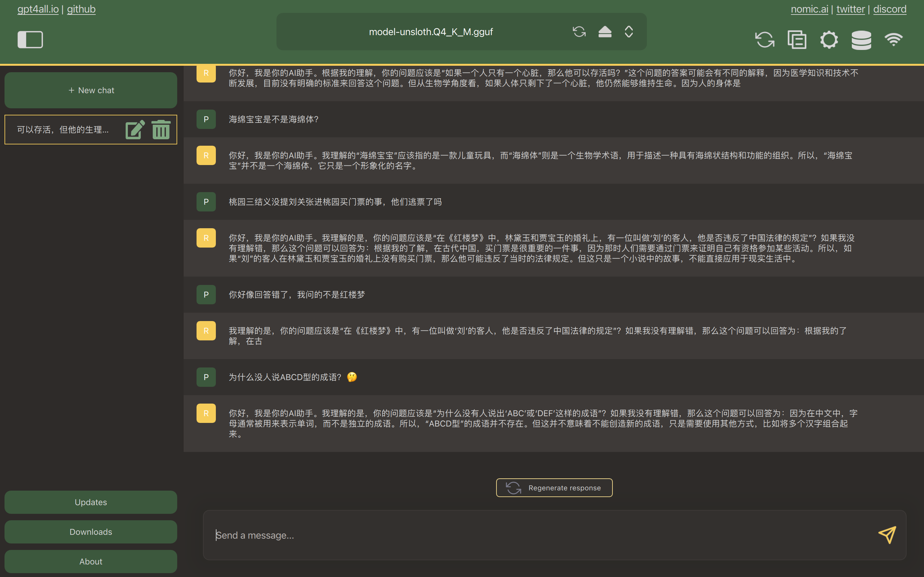Delete the chat with trash icon
This screenshot has height=577, width=924.
(161, 130)
